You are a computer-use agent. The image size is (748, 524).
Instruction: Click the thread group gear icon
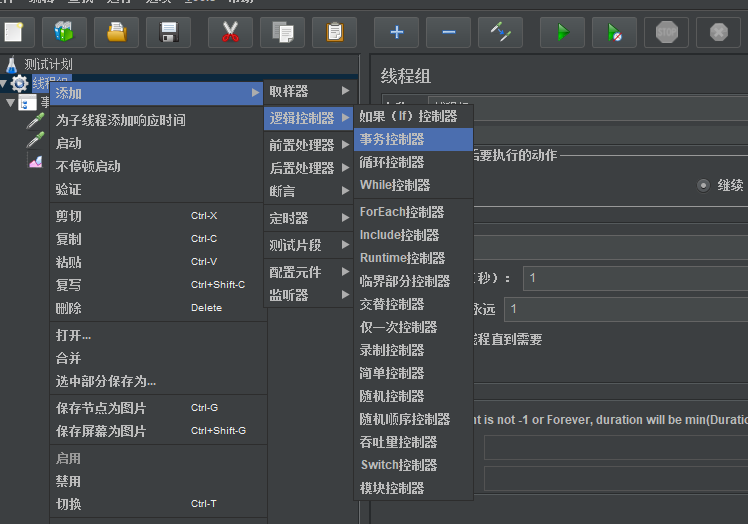(x=19, y=84)
